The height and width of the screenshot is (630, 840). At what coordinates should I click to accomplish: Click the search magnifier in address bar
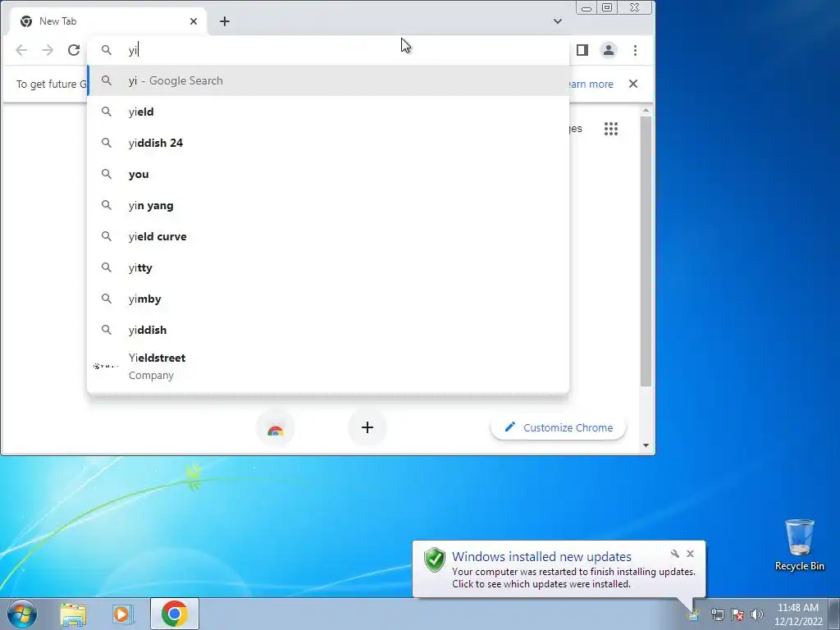click(107, 50)
